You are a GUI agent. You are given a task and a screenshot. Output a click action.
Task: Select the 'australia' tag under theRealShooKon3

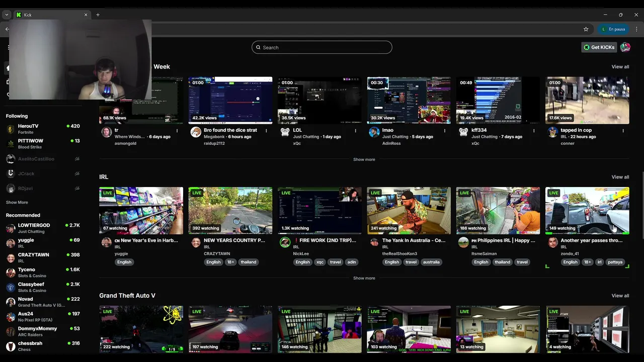[432, 262]
